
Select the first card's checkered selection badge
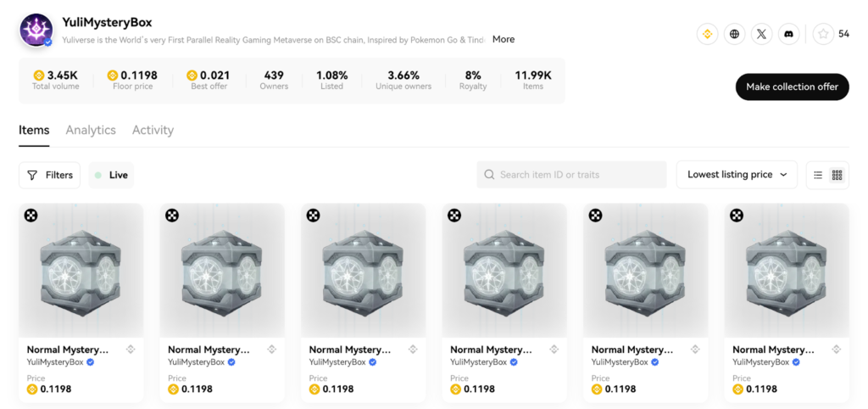pyautogui.click(x=31, y=215)
